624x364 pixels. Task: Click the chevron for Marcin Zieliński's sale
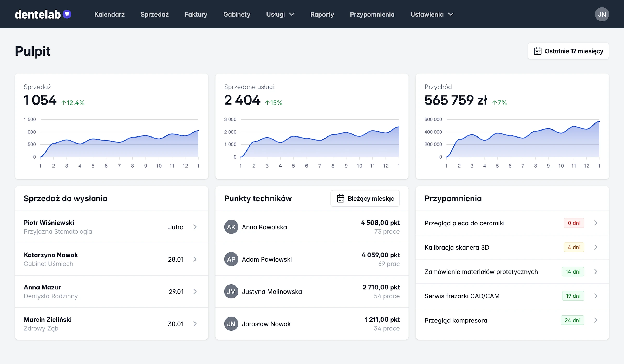click(195, 324)
